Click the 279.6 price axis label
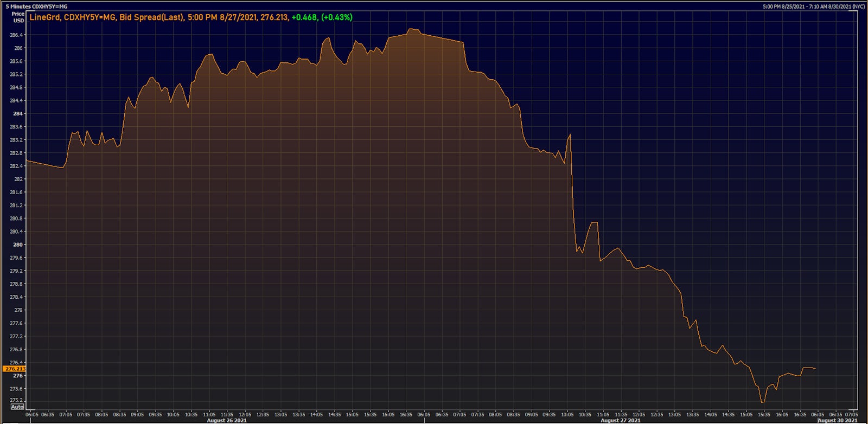This screenshot has height=424, width=868. tap(16, 258)
